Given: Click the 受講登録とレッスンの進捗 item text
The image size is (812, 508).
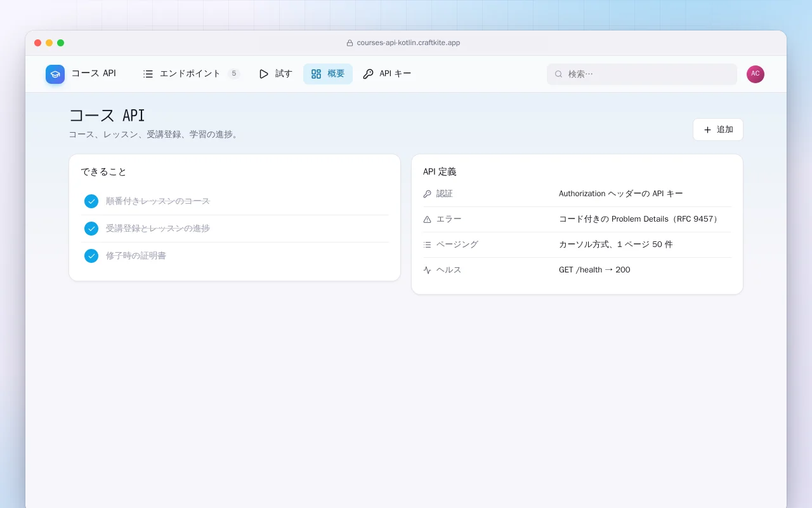Looking at the screenshot, I should [158, 229].
